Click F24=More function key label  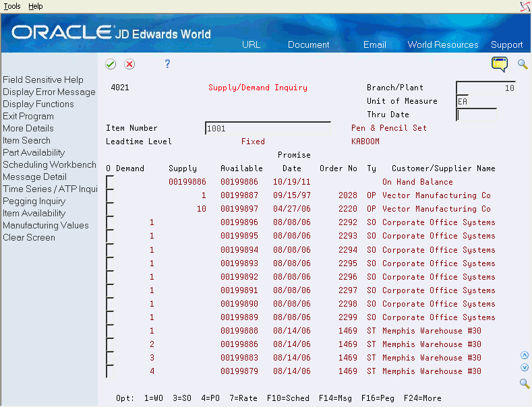pos(422,398)
